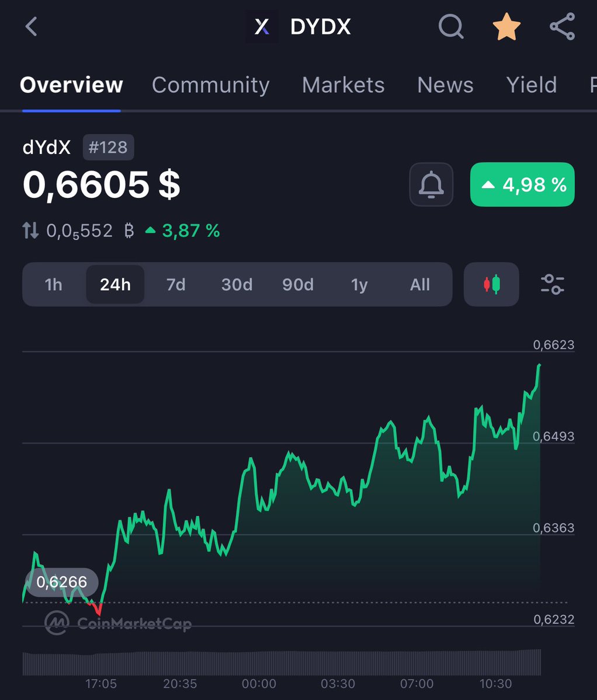The image size is (597, 700).
Task: Tap the 20:35 time label
Action: [x=180, y=684]
